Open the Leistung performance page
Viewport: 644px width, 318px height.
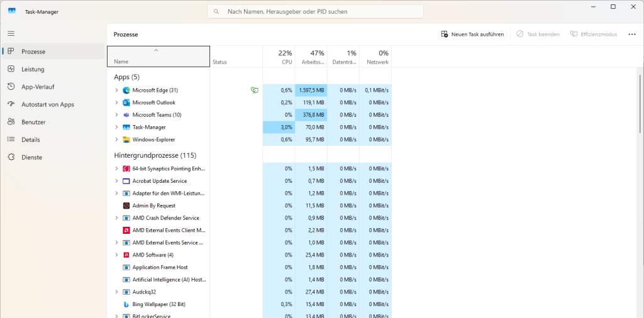pyautogui.click(x=53, y=69)
